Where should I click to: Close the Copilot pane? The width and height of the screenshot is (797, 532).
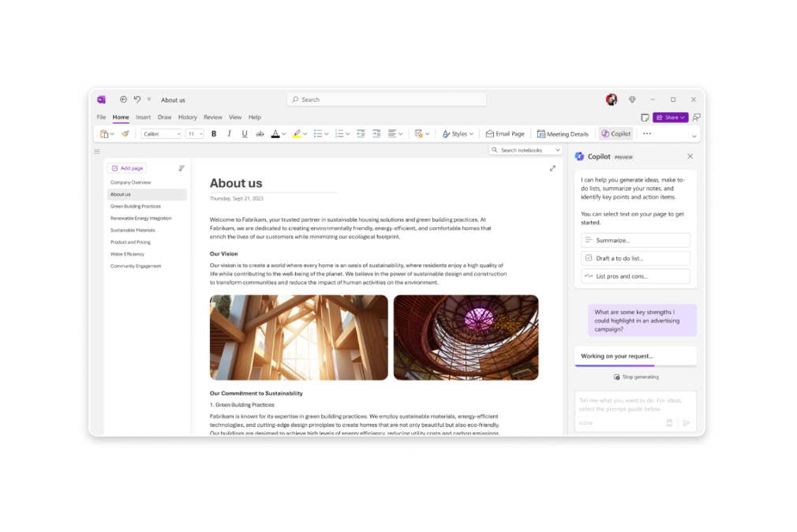tap(690, 156)
